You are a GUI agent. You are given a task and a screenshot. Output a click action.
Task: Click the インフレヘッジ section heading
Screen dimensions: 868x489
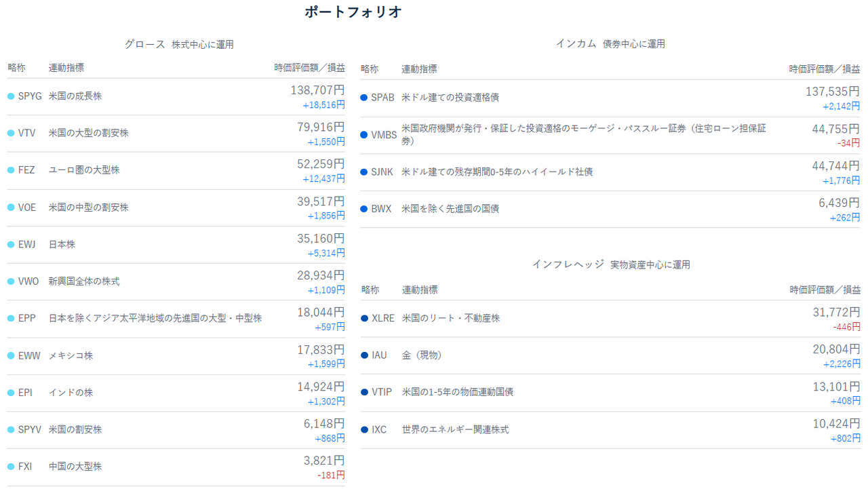(568, 265)
